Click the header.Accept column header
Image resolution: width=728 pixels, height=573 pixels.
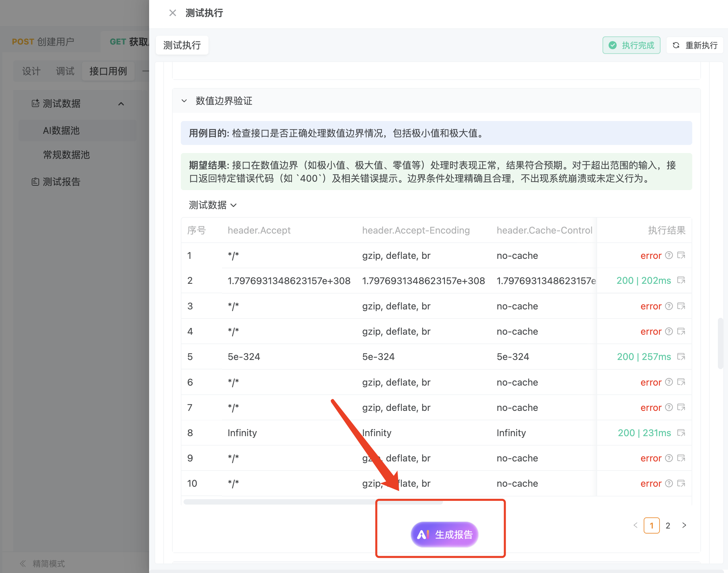[x=259, y=230]
